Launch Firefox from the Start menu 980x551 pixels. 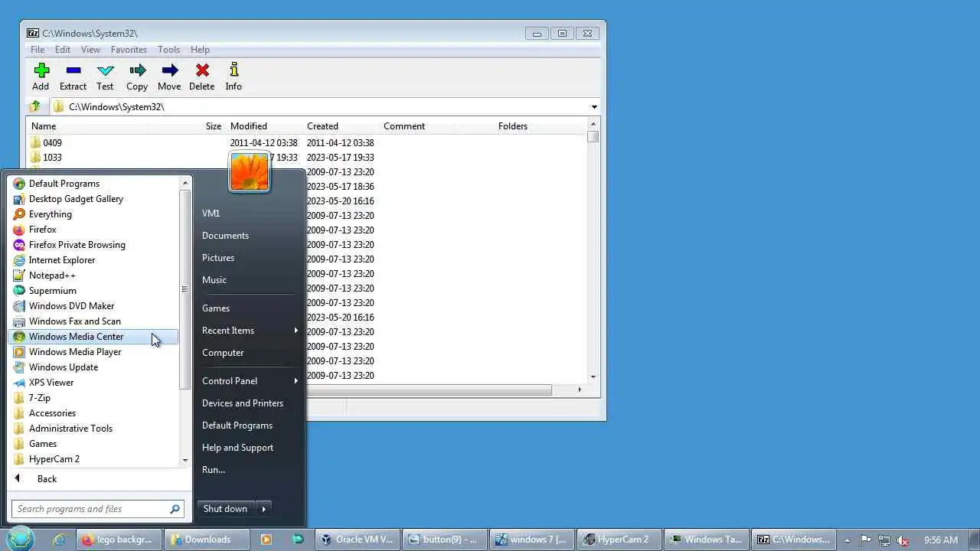(x=93, y=230)
